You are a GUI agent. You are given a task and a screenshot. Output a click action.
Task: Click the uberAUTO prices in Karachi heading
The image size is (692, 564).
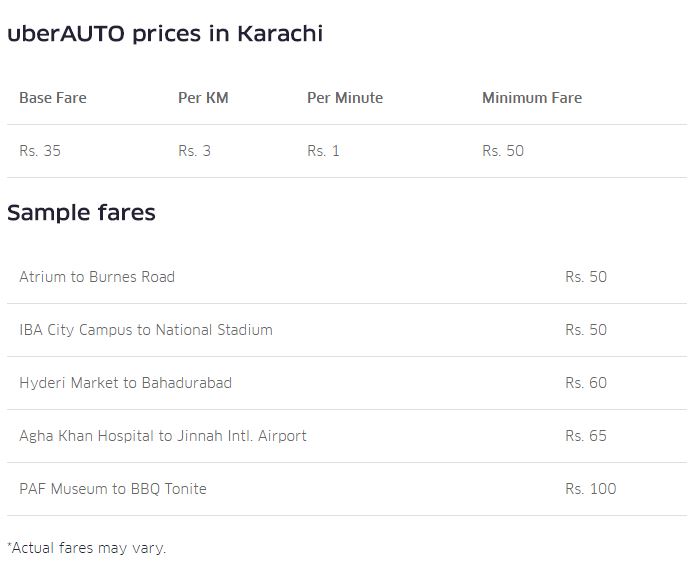[165, 34]
